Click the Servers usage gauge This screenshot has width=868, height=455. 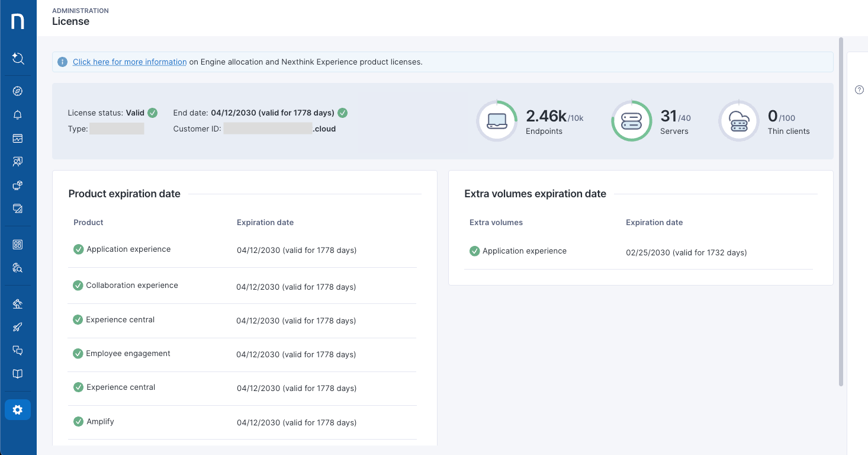pos(631,121)
